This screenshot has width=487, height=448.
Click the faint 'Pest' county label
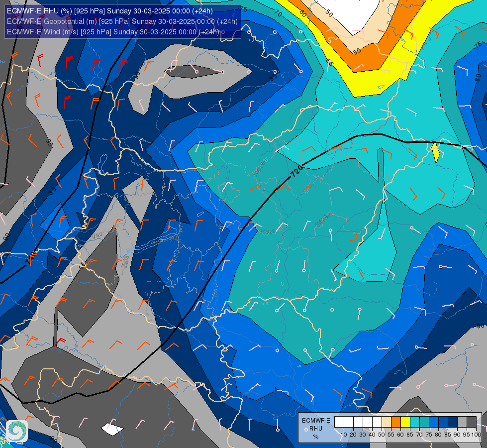[268, 231]
